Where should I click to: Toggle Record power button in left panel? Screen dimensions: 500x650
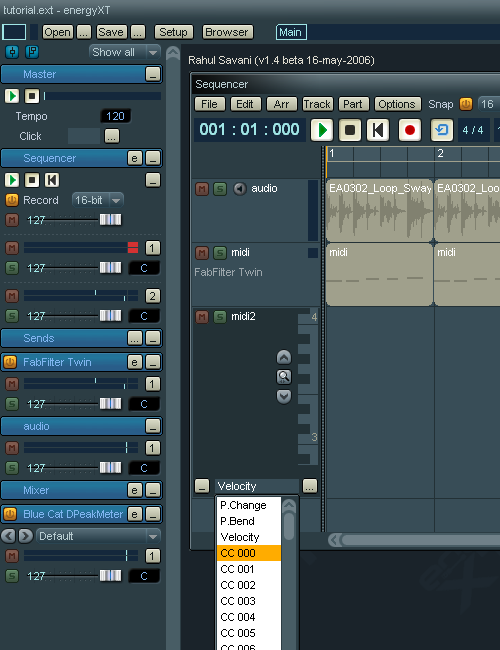click(12, 200)
